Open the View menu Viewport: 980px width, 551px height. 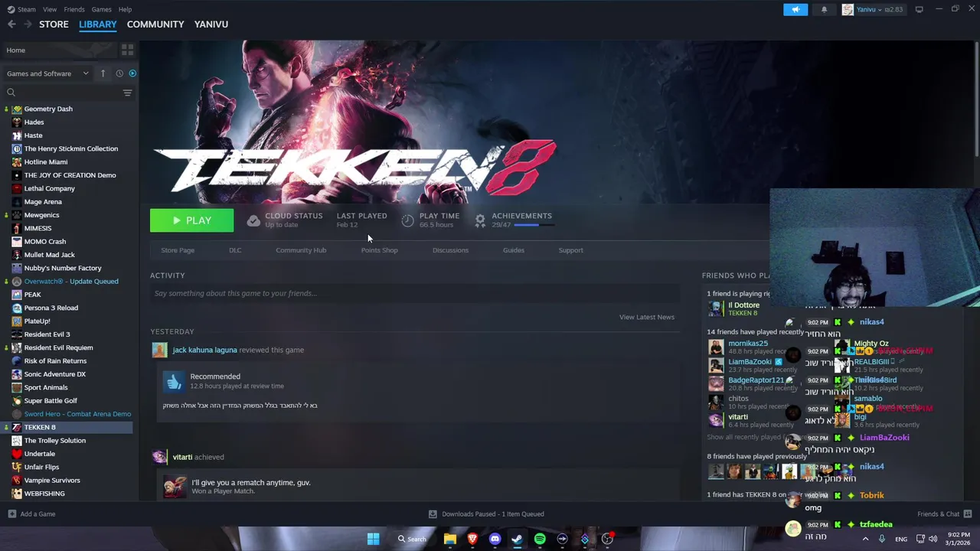[50, 9]
